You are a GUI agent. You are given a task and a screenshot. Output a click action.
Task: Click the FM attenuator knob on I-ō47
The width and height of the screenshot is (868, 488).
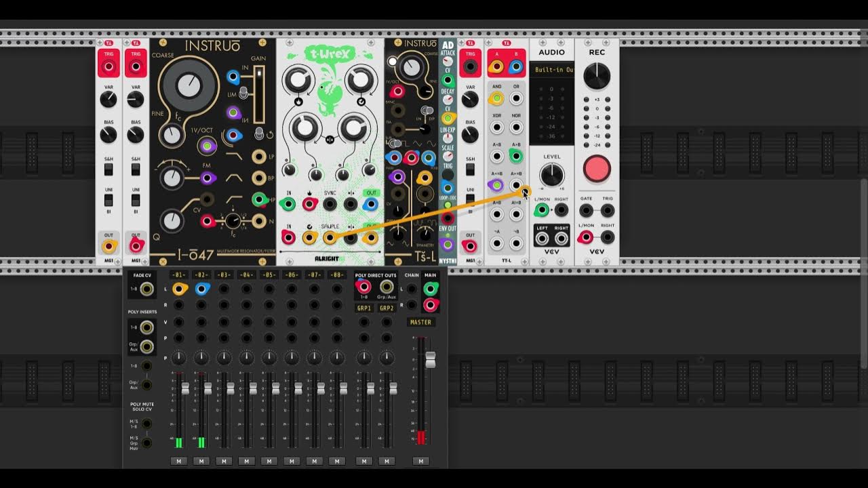(173, 178)
